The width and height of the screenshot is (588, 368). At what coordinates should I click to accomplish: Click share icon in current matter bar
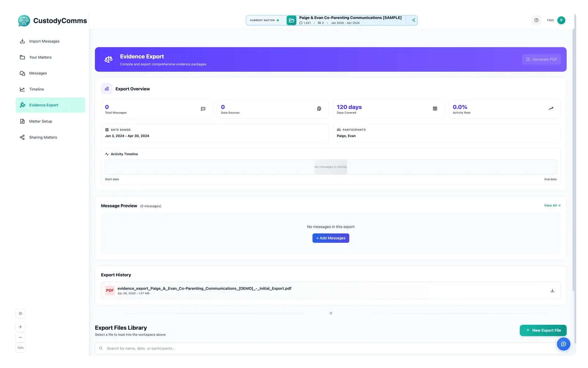pyautogui.click(x=413, y=20)
